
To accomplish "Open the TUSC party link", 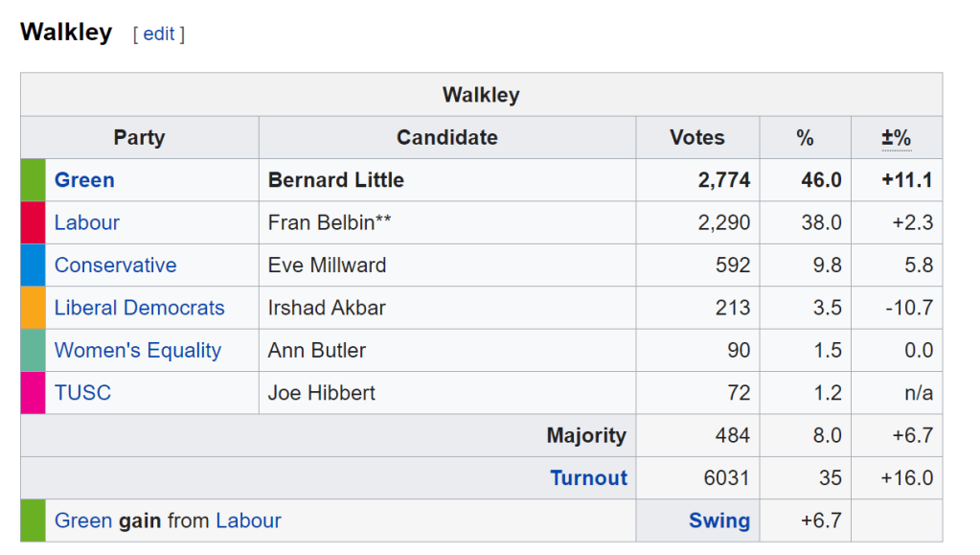I will pyautogui.click(x=82, y=393).
